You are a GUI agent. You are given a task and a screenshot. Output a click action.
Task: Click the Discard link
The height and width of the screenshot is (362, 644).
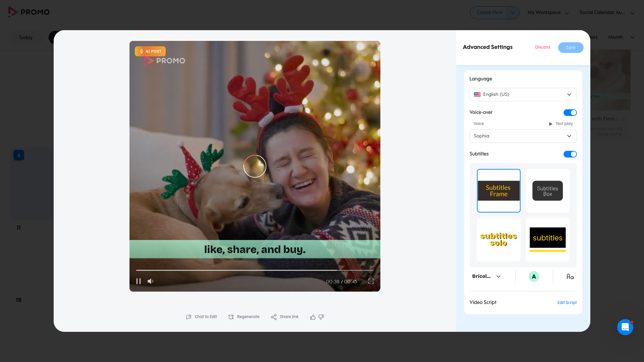tap(542, 47)
